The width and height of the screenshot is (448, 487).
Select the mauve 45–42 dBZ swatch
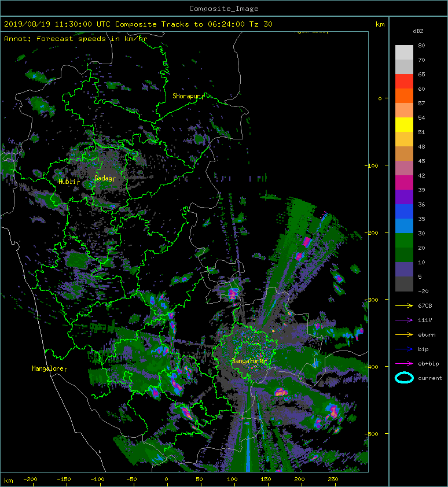pyautogui.click(x=404, y=168)
